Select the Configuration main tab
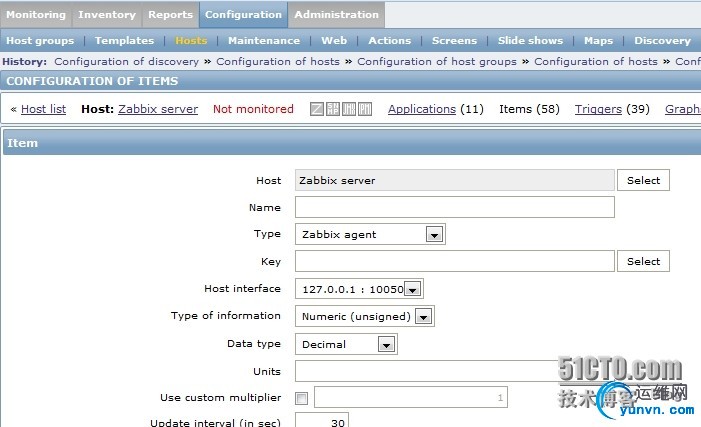The height and width of the screenshot is (427, 701). point(243,14)
